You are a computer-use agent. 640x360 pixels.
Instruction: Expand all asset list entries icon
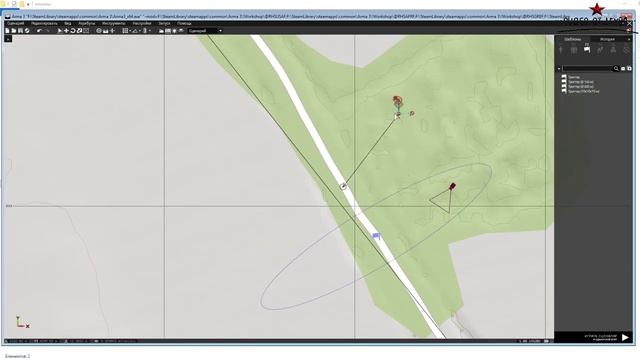coord(629,69)
